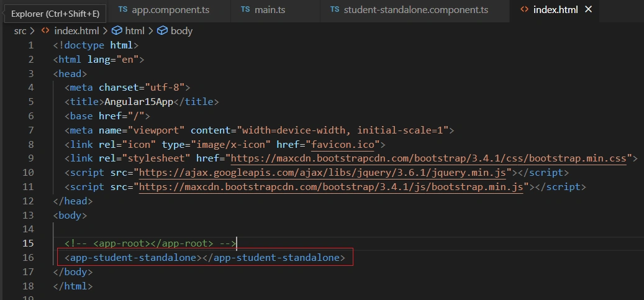
Task: Click the HTML icon on index.html tab
Action: pos(525,10)
